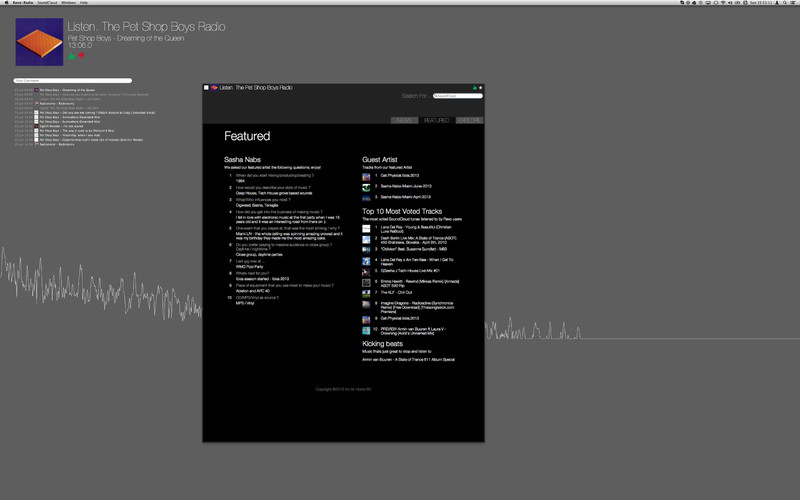This screenshot has width=800, height=500.
Task: Open the guest track Sasha-Nabs-Miami-April-2013 link
Action: pyautogui.click(x=406, y=197)
